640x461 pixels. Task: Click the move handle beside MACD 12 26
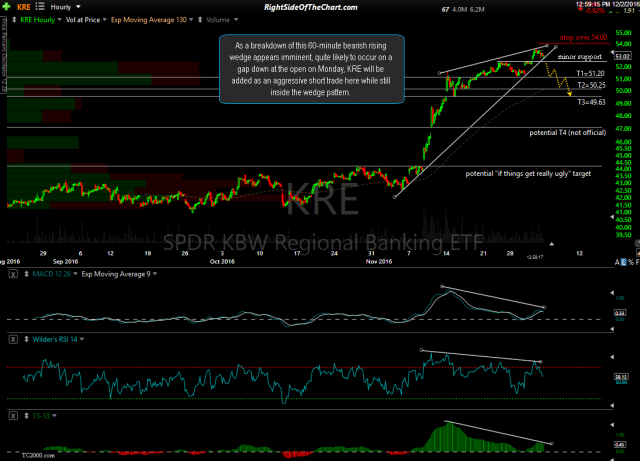click(x=27, y=274)
